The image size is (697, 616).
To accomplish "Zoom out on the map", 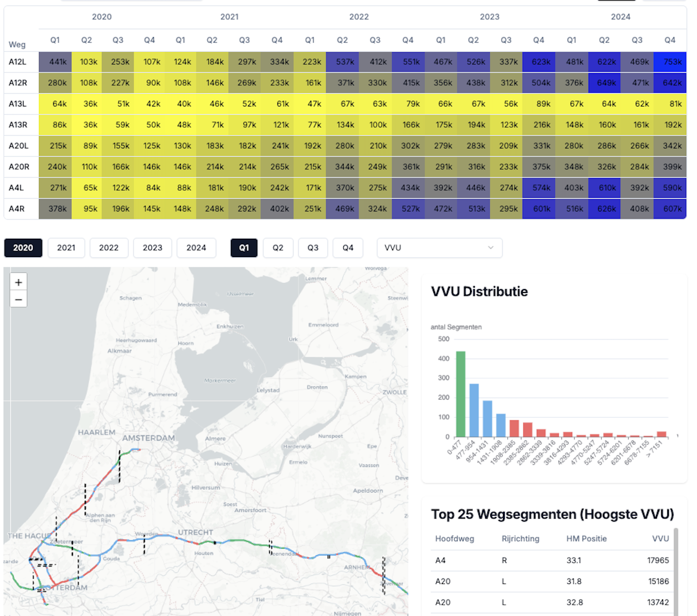I will tap(18, 300).
